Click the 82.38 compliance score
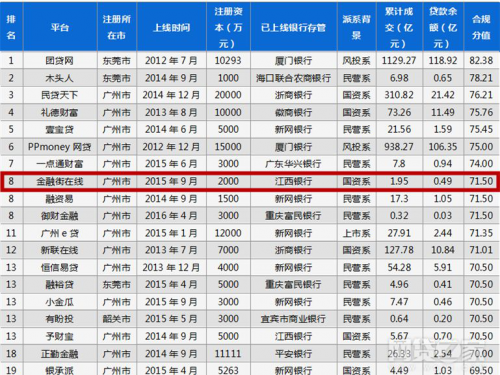The width and height of the screenshot is (500, 375). [x=481, y=61]
